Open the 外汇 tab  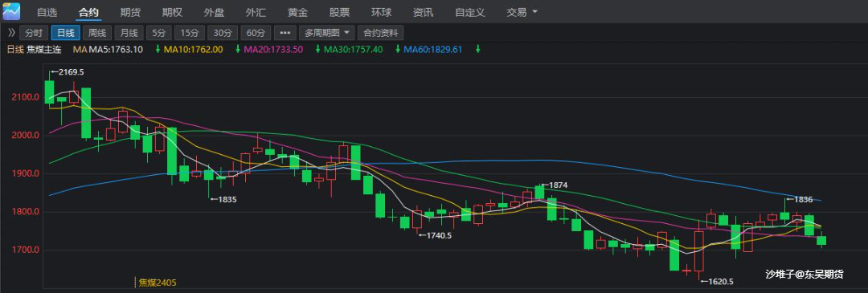tap(256, 12)
